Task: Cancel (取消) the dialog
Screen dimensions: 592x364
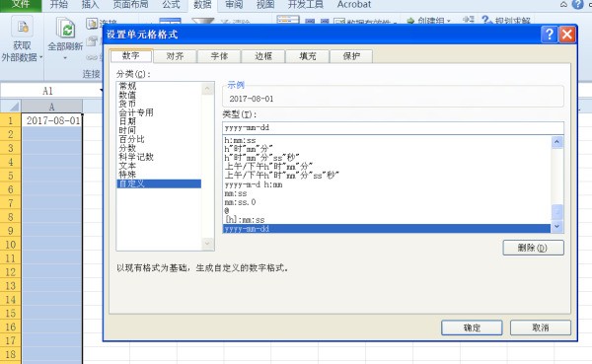Action: coord(541,328)
